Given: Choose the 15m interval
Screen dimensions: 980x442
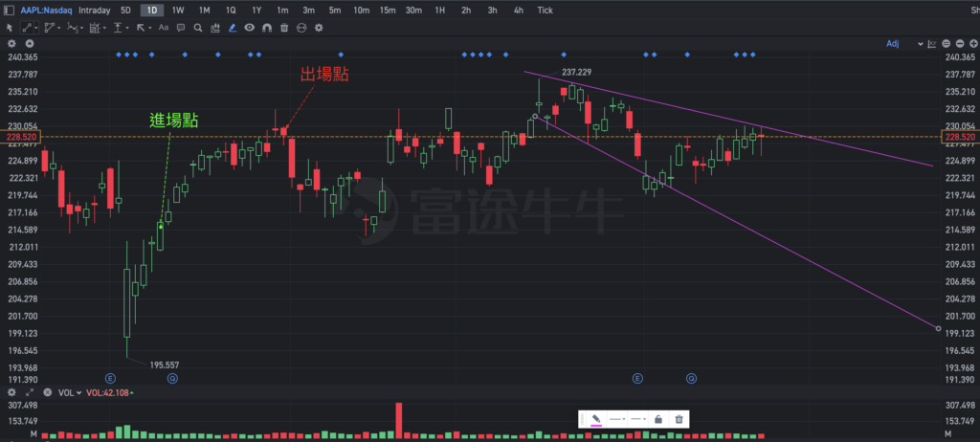Looking at the screenshot, I should (x=388, y=10).
